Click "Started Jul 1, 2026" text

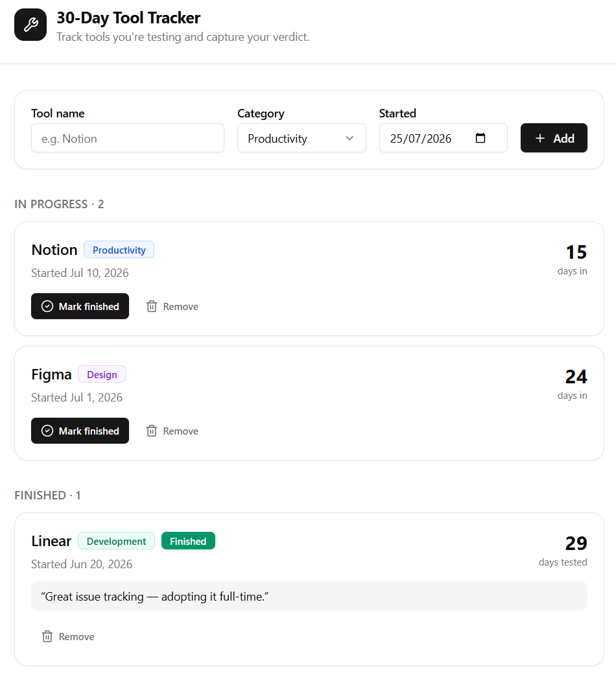click(x=77, y=398)
